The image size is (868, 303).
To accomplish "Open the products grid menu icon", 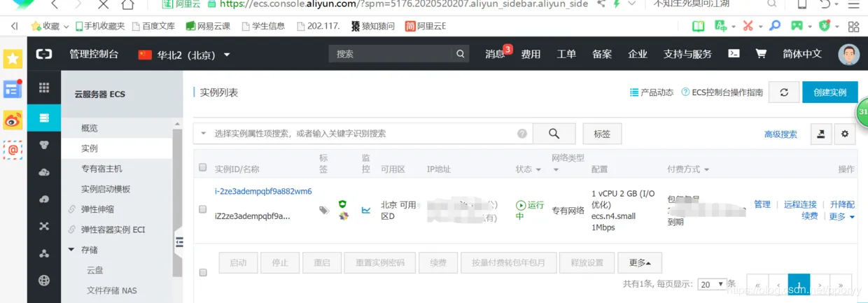I will [44, 87].
